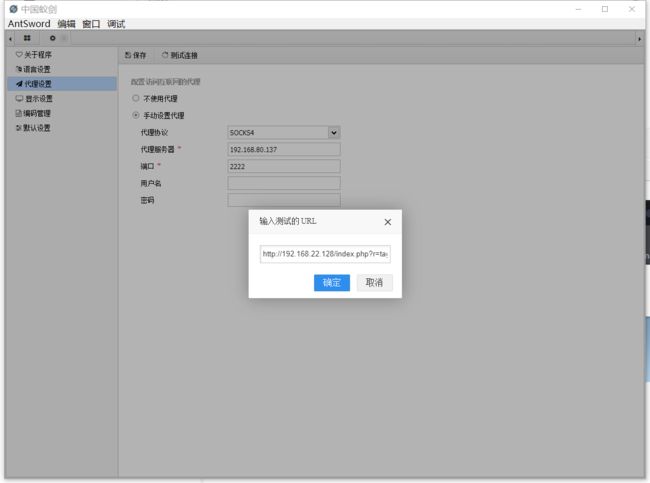The width and height of the screenshot is (650, 483).
Task: Click the 密码 input field
Action: pos(284,200)
